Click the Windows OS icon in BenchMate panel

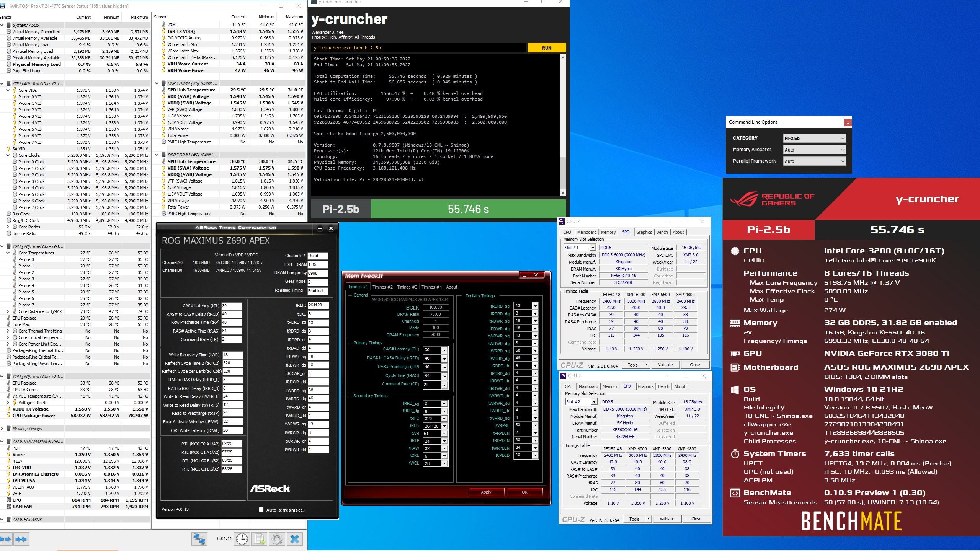(735, 390)
